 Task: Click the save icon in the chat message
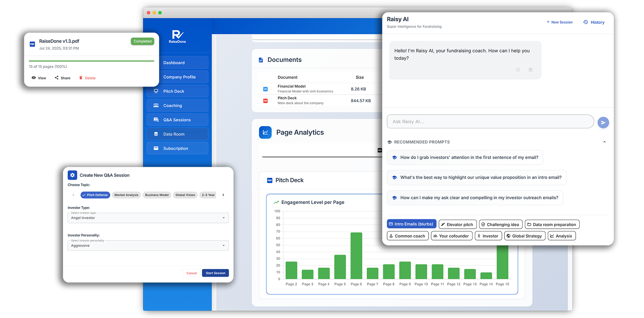click(x=531, y=70)
